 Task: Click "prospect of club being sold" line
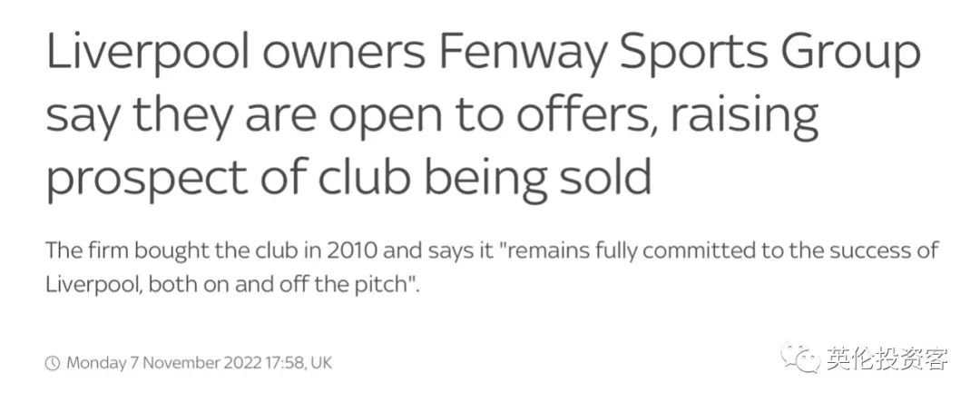click(348, 180)
